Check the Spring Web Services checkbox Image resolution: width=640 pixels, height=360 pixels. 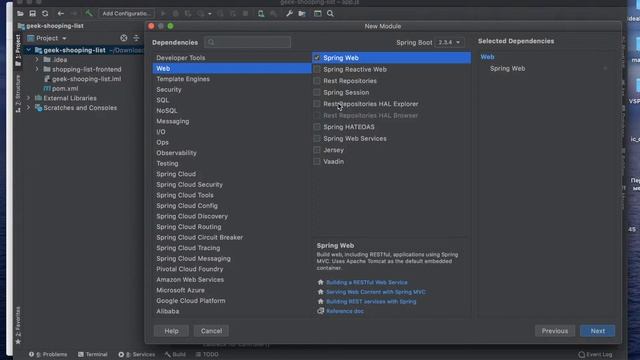tap(317, 138)
